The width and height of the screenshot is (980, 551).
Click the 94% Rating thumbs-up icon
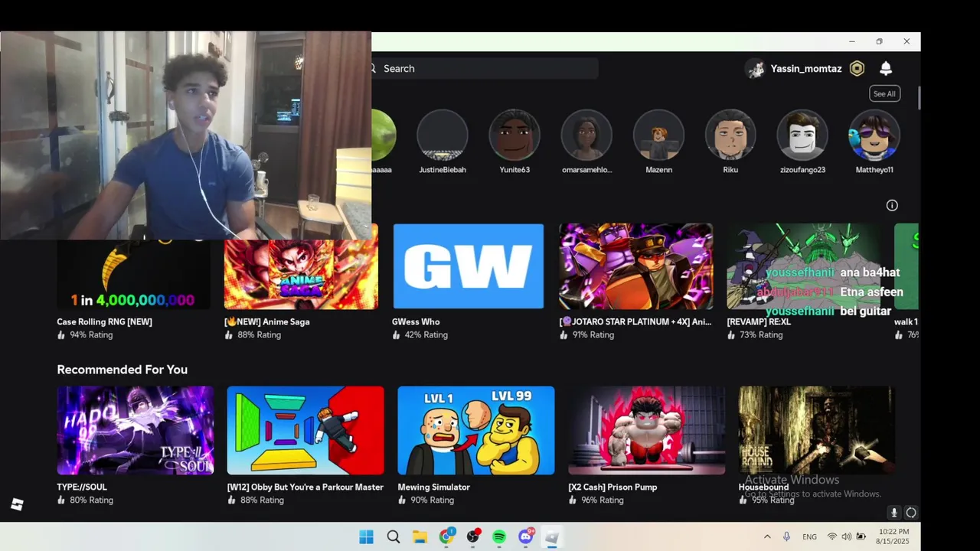tap(61, 335)
